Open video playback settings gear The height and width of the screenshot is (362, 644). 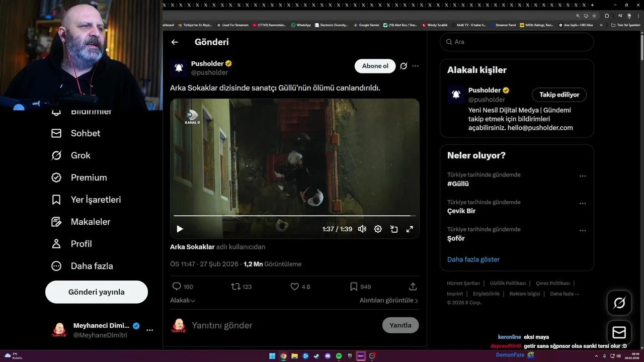tap(378, 229)
